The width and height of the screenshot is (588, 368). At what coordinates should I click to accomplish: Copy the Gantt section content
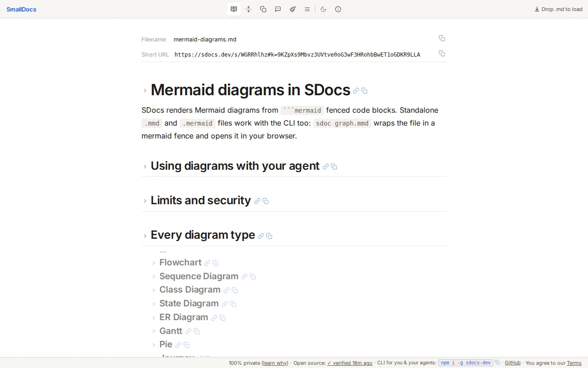tap(197, 331)
